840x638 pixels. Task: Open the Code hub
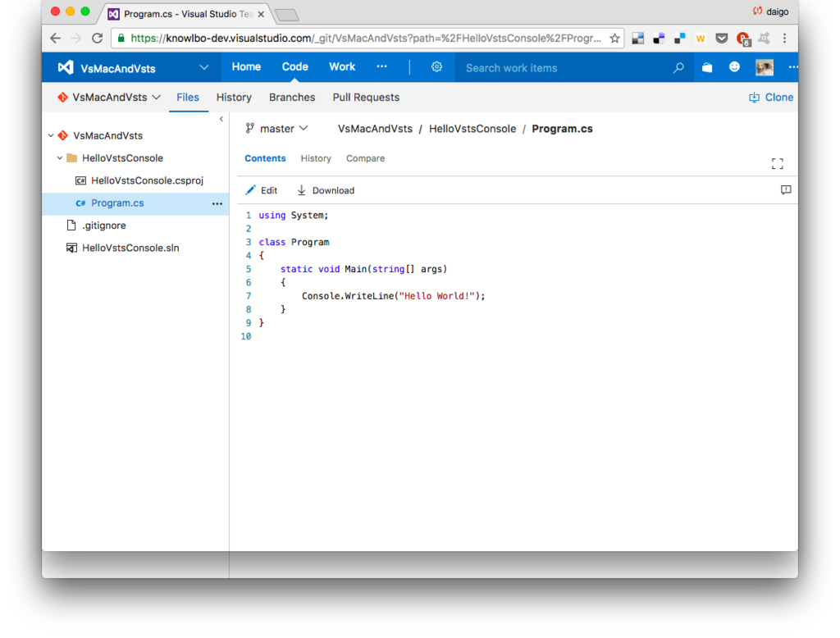click(x=294, y=67)
